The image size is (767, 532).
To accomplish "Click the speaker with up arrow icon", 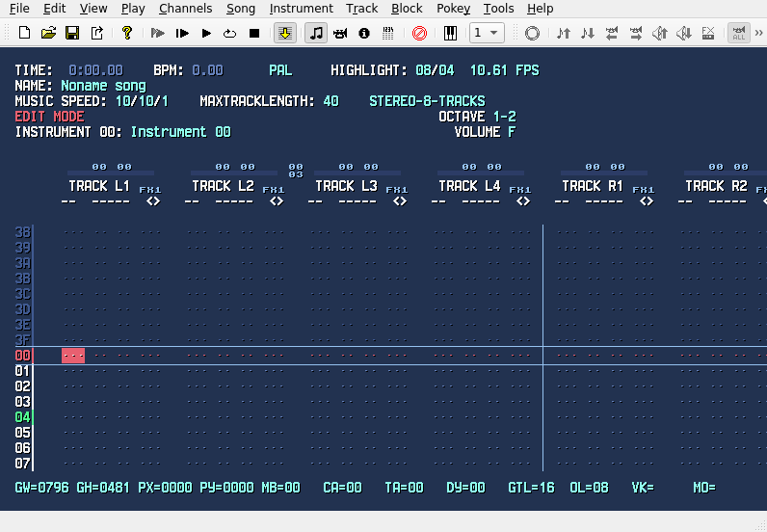I will tap(659, 34).
